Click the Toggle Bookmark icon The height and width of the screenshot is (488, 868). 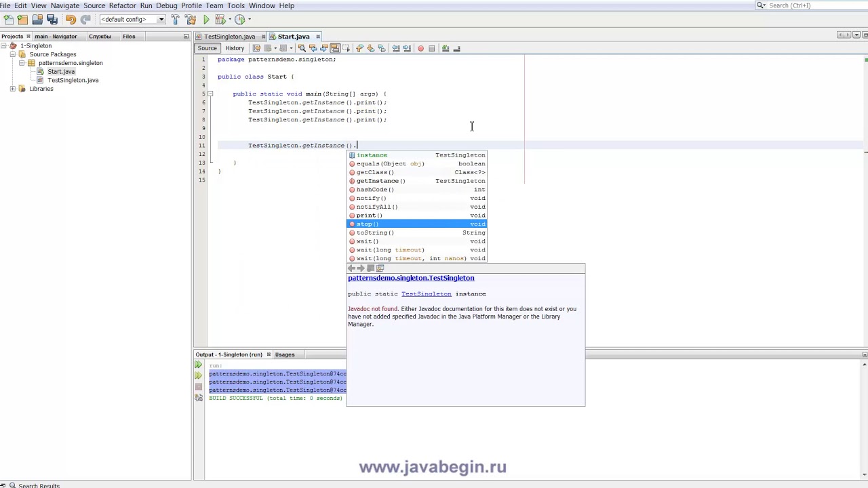(x=381, y=48)
